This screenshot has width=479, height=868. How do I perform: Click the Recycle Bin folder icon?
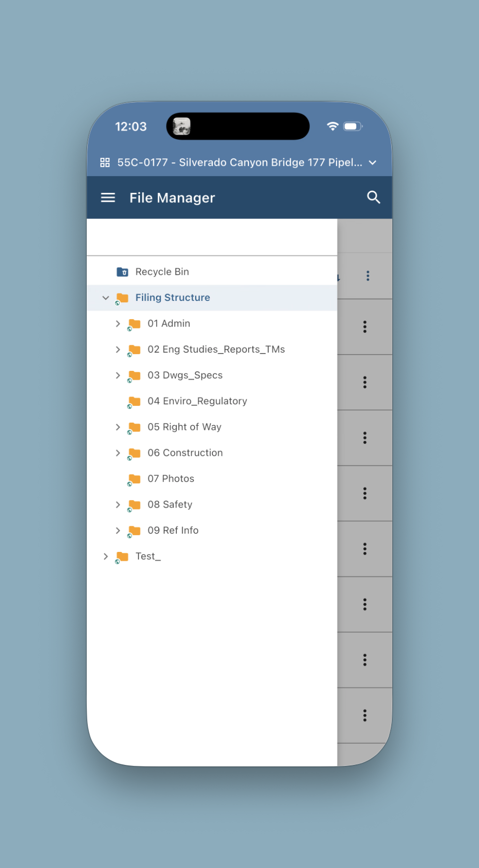122,272
